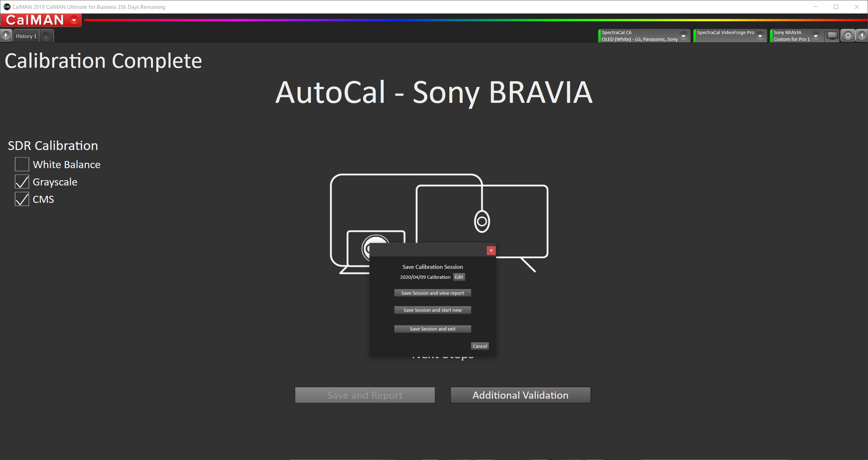Click the Save and Report button
The width and height of the screenshot is (868, 460).
[365, 395]
